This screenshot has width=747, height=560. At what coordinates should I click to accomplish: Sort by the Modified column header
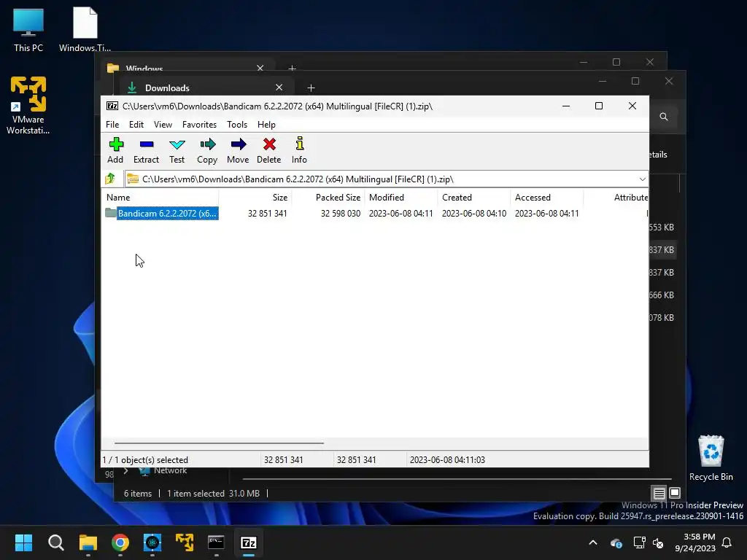[401, 197]
